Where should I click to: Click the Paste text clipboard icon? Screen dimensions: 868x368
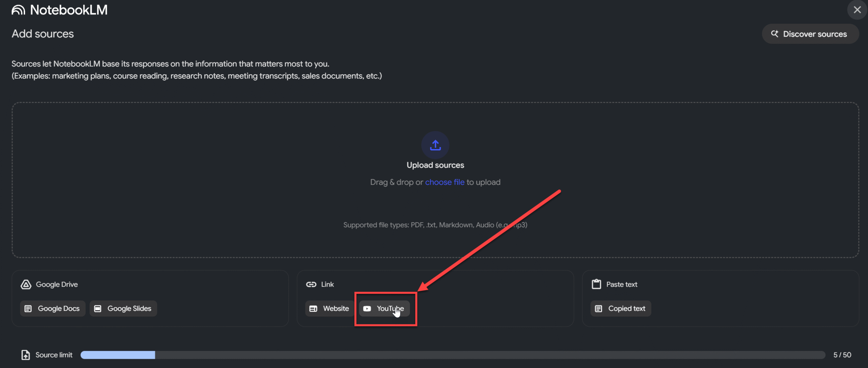tap(596, 284)
